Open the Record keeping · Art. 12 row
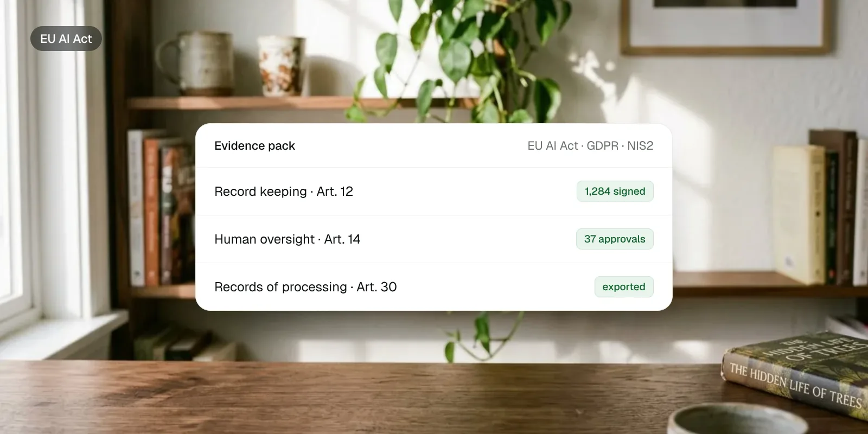The width and height of the screenshot is (868, 434). point(434,192)
